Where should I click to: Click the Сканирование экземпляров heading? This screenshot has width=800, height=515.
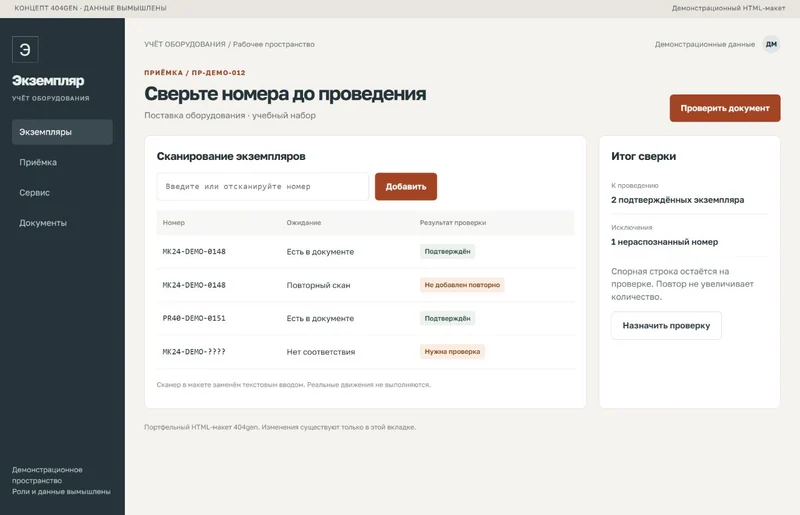pyautogui.click(x=231, y=156)
